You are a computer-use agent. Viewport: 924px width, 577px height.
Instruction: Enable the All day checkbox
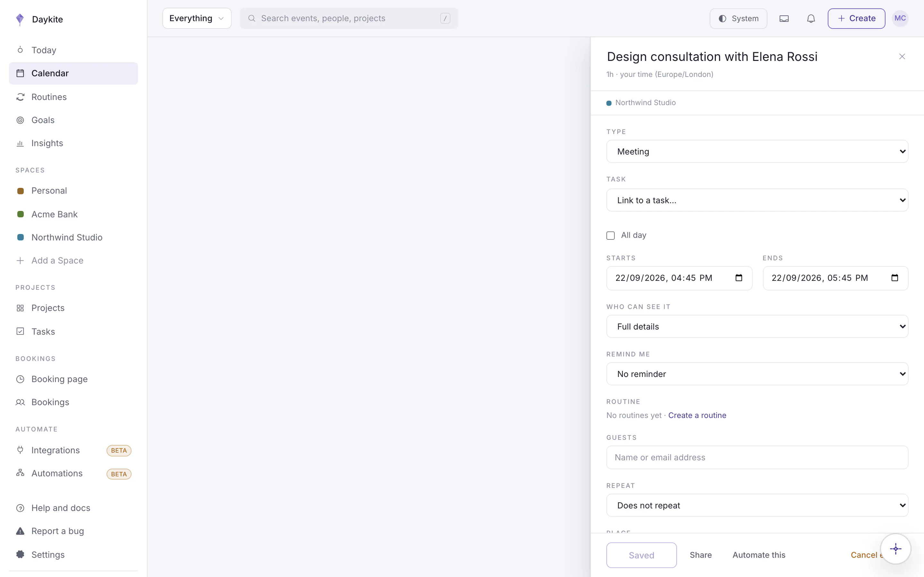[611, 236]
